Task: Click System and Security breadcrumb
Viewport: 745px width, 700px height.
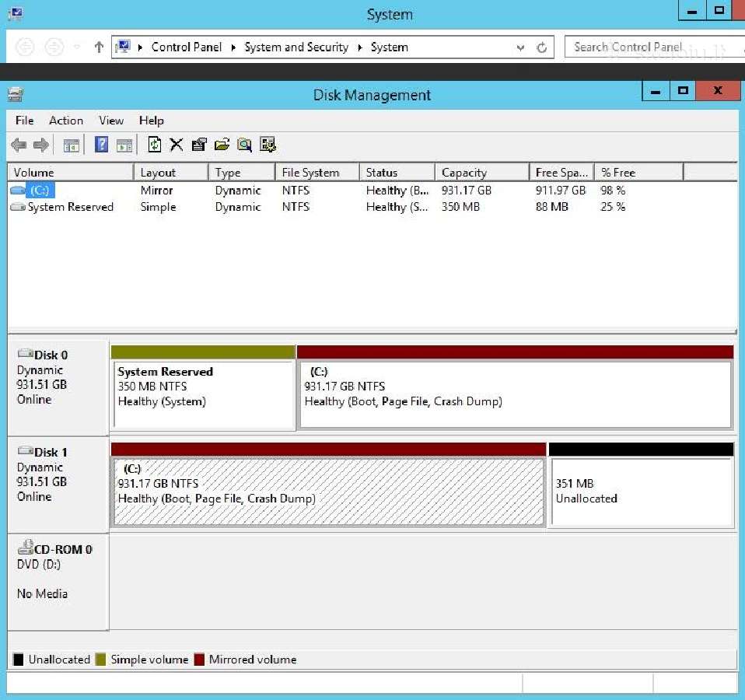Action: 296,47
